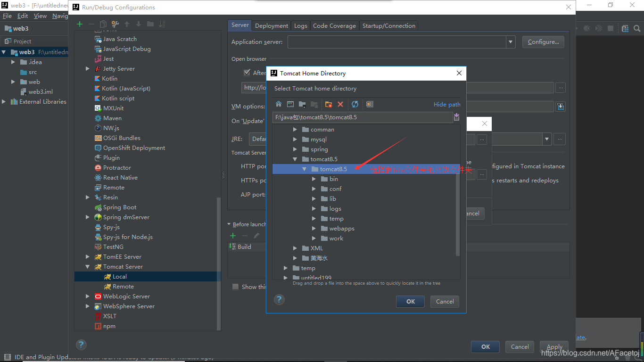Select conf folder in directory tree
Screen dimensions: 644x362
tap(335, 189)
